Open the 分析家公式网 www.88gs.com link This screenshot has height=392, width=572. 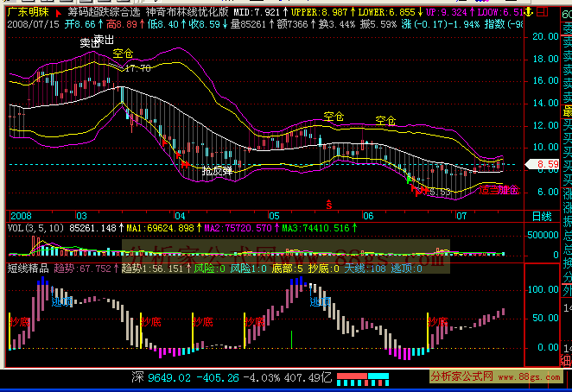(x=495, y=376)
